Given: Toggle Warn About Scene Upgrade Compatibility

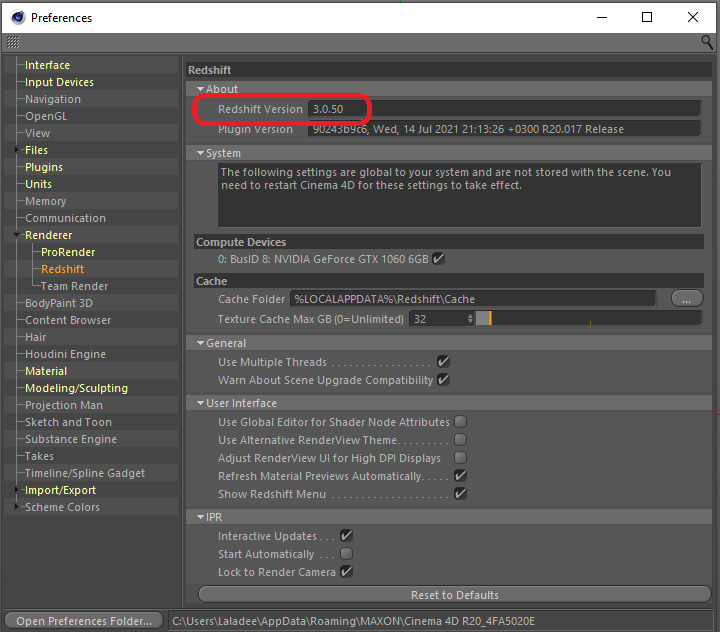Looking at the screenshot, I should point(443,379).
